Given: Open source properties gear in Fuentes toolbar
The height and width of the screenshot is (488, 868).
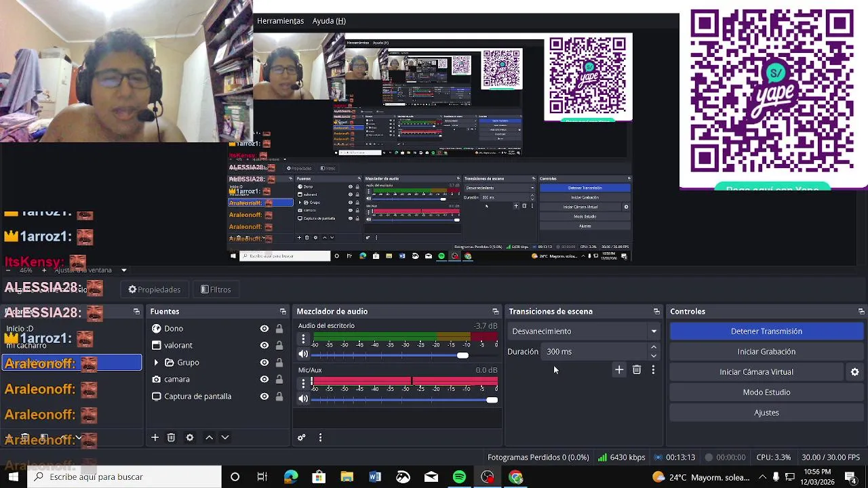Looking at the screenshot, I should click(x=190, y=438).
